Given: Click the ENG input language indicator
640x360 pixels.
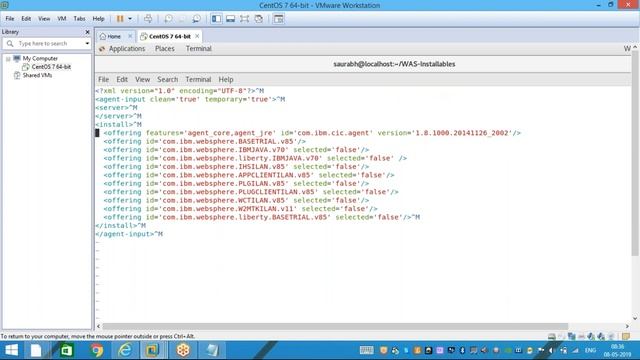Looking at the screenshot, I should 590,350.
